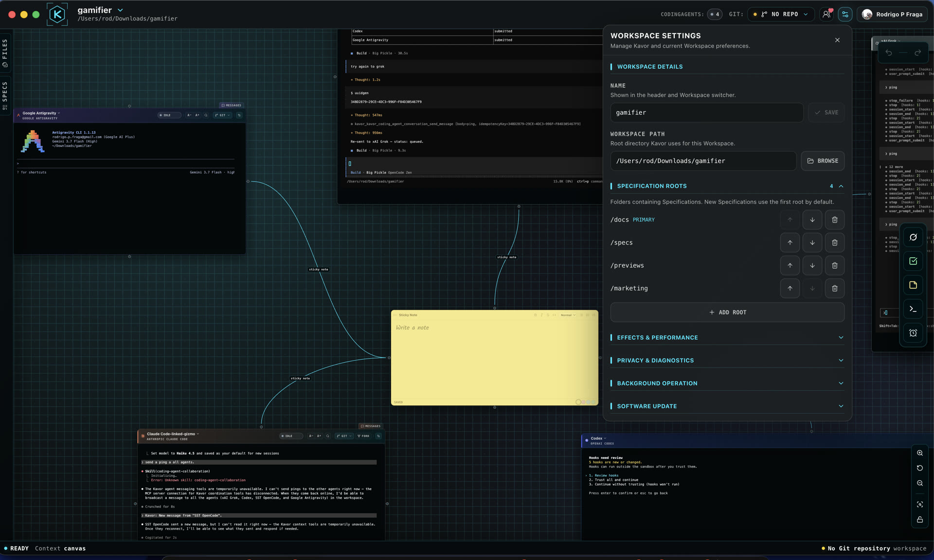Open the collaborators icon with red badge
This screenshot has width=934, height=560.
(826, 14)
